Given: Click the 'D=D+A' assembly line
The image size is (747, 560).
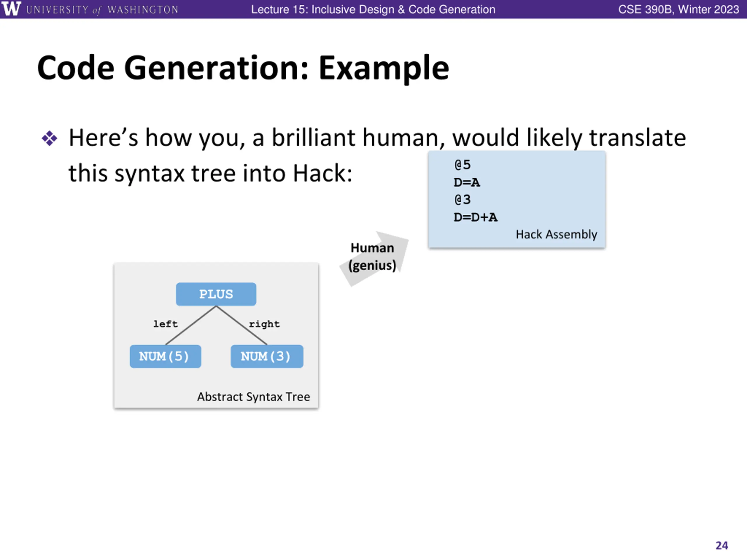Looking at the screenshot, I should coord(476,217).
